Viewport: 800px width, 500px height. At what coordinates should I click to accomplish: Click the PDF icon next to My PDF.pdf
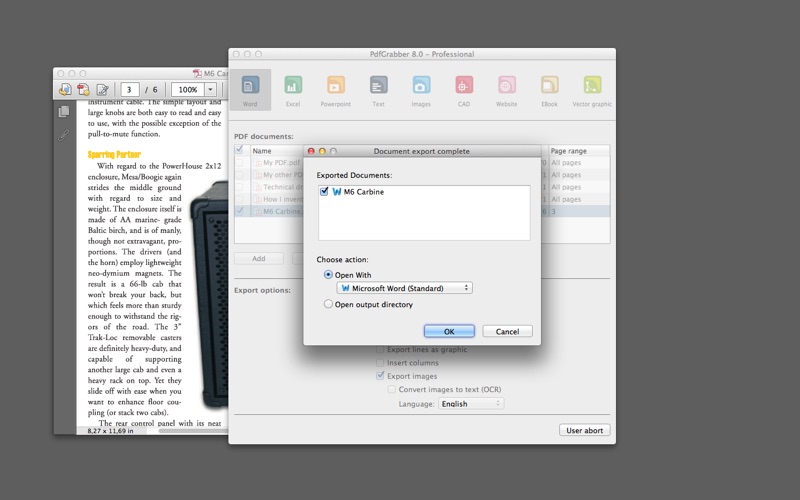tap(258, 163)
